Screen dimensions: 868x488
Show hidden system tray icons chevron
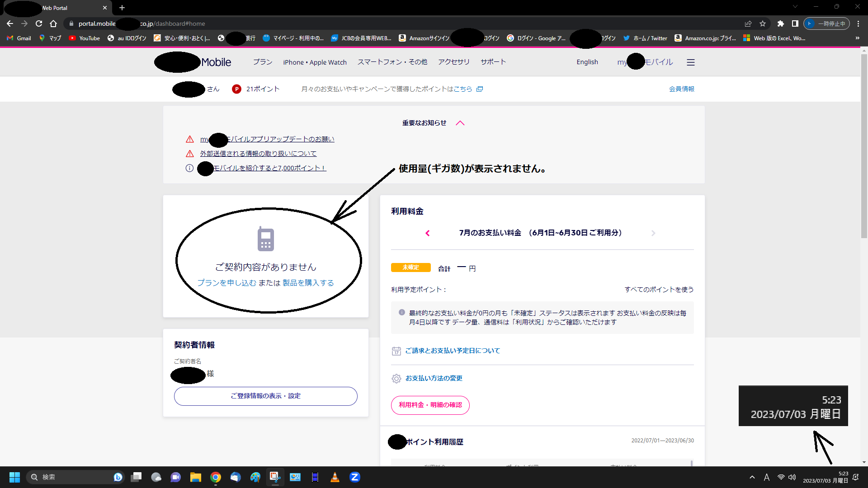pos(752,477)
